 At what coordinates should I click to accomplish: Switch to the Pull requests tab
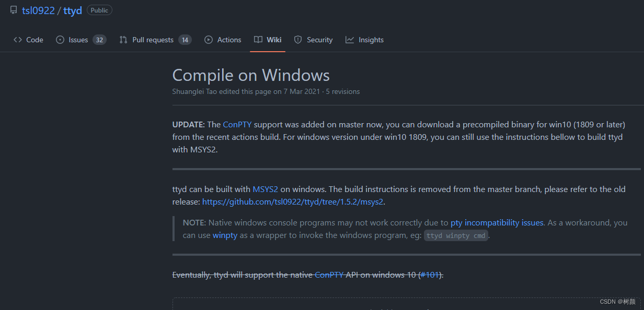(x=152, y=40)
